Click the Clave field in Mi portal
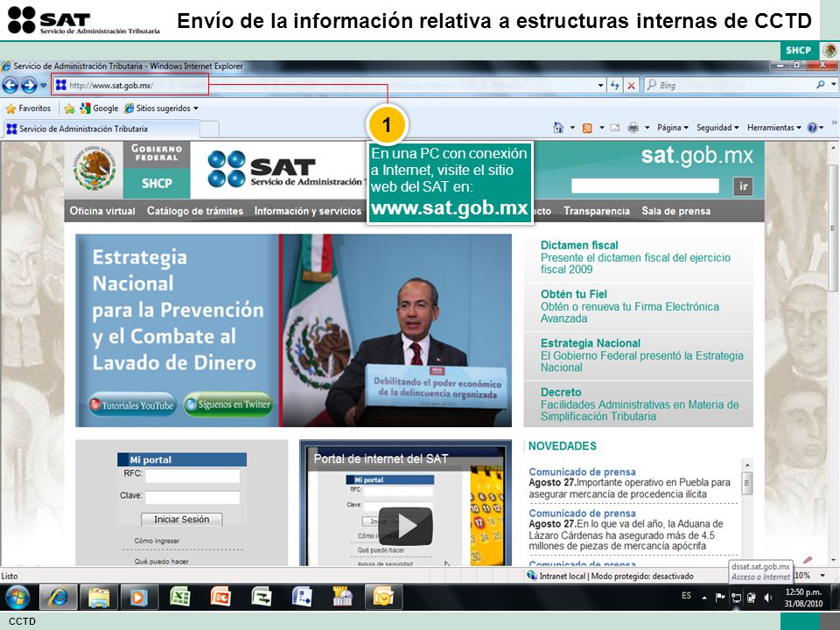Image resolution: width=840 pixels, height=630 pixels. [192, 497]
